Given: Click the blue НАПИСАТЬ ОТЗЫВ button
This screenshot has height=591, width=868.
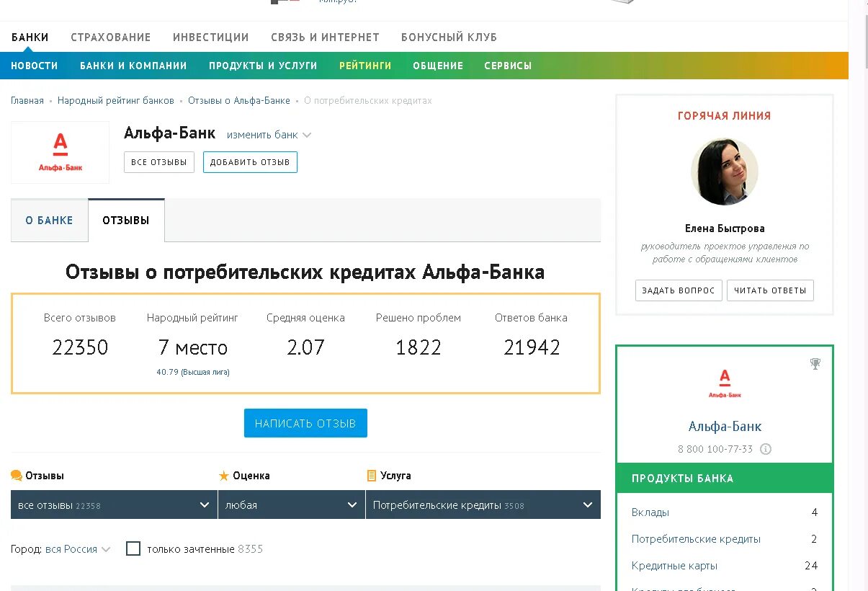Looking at the screenshot, I should coord(305,423).
